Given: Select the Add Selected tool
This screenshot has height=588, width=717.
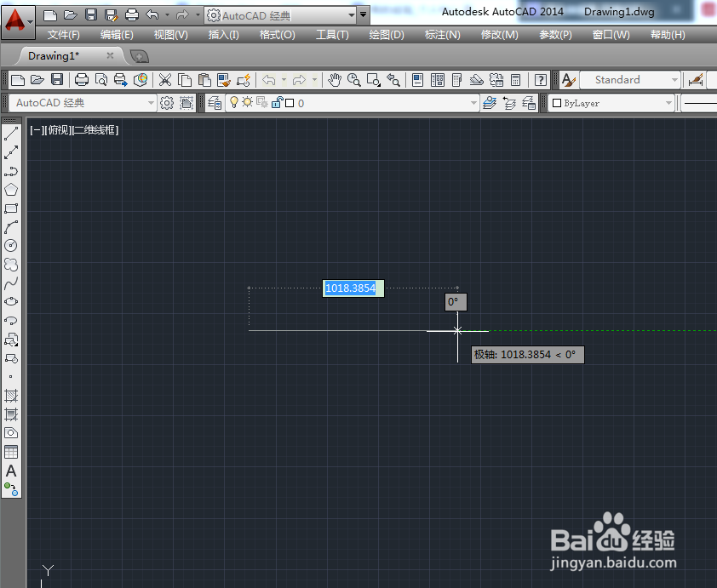Looking at the screenshot, I should [x=11, y=489].
